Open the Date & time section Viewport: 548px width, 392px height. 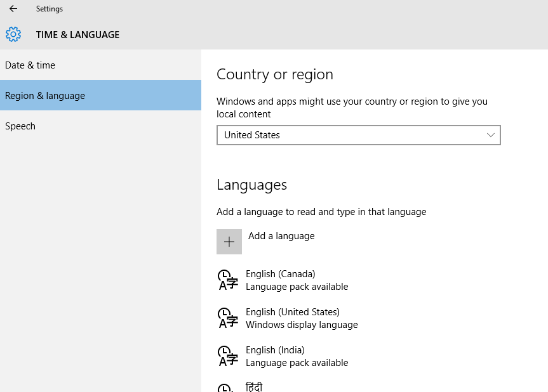point(101,65)
